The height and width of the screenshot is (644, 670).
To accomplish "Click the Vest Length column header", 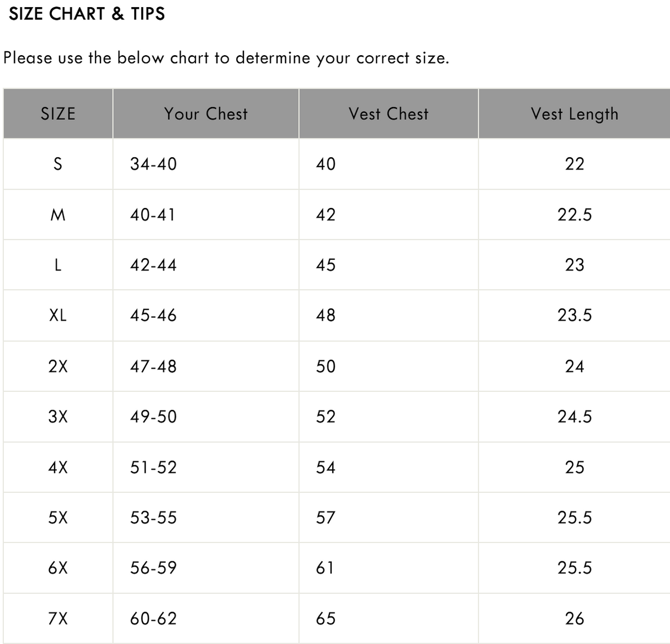I will [x=574, y=114].
